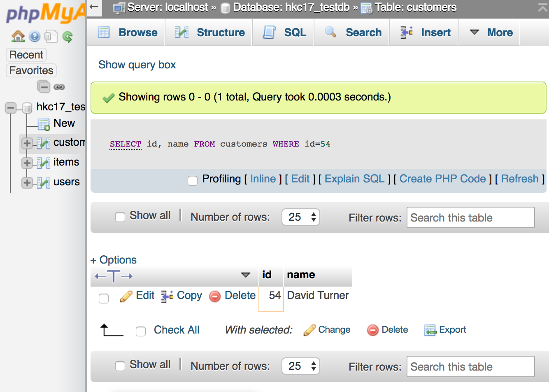Open column header dropdown triangle

tap(246, 275)
